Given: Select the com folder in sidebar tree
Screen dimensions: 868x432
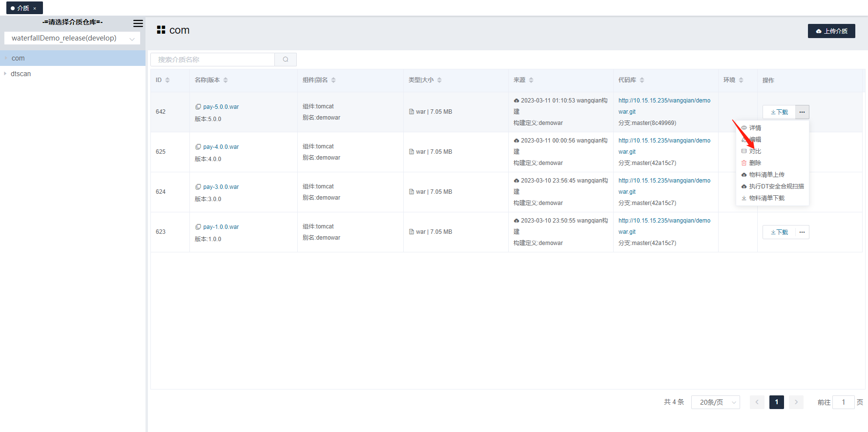Looking at the screenshot, I should point(18,58).
